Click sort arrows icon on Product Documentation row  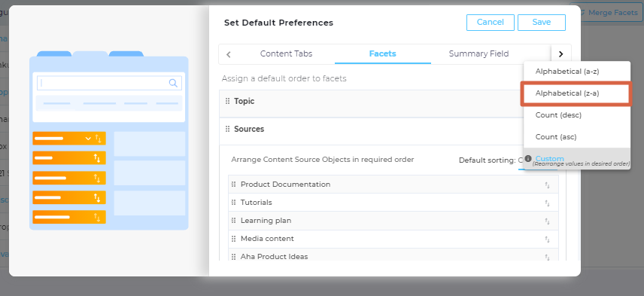click(547, 185)
